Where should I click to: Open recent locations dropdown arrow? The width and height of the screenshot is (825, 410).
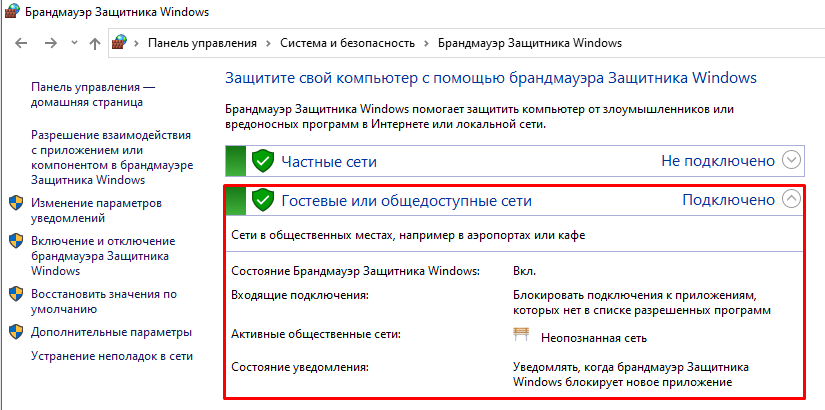tap(73, 44)
